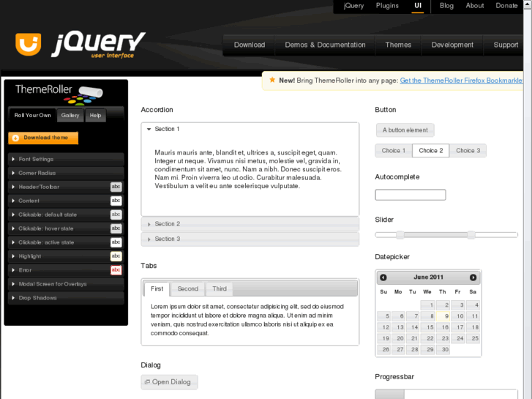Click the jQuery UI logo icon
Viewport: 532px width, 399px height.
(x=28, y=44)
